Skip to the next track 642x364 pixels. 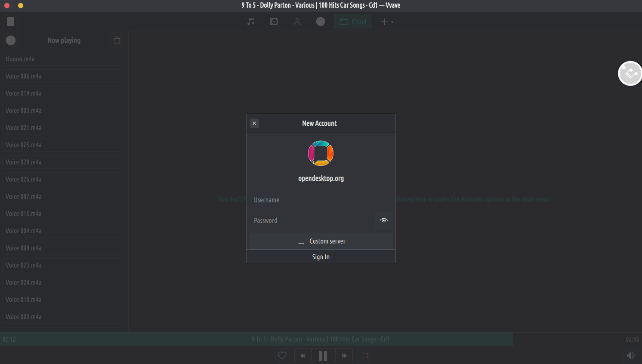tap(344, 355)
